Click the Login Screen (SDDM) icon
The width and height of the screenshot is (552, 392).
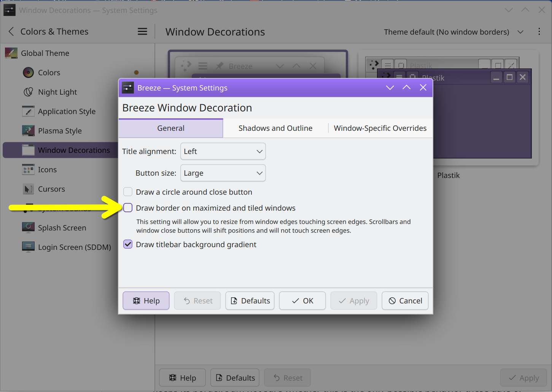[29, 247]
